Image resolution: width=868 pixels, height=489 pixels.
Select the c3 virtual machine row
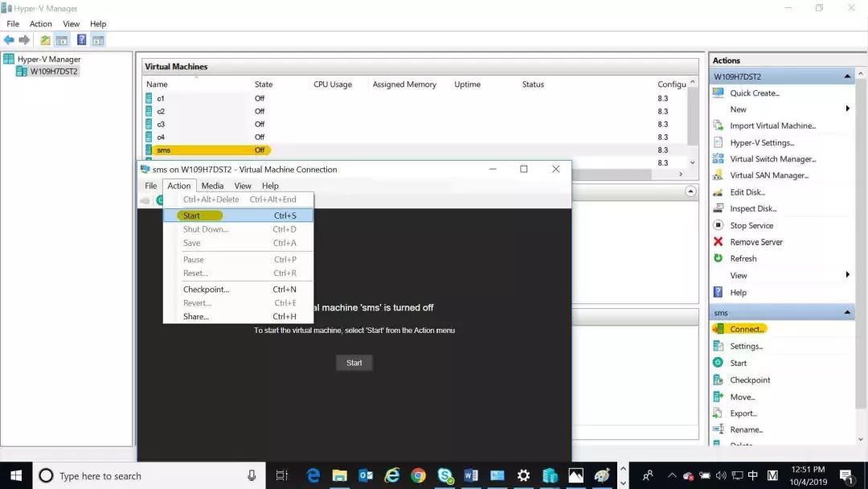tap(416, 124)
